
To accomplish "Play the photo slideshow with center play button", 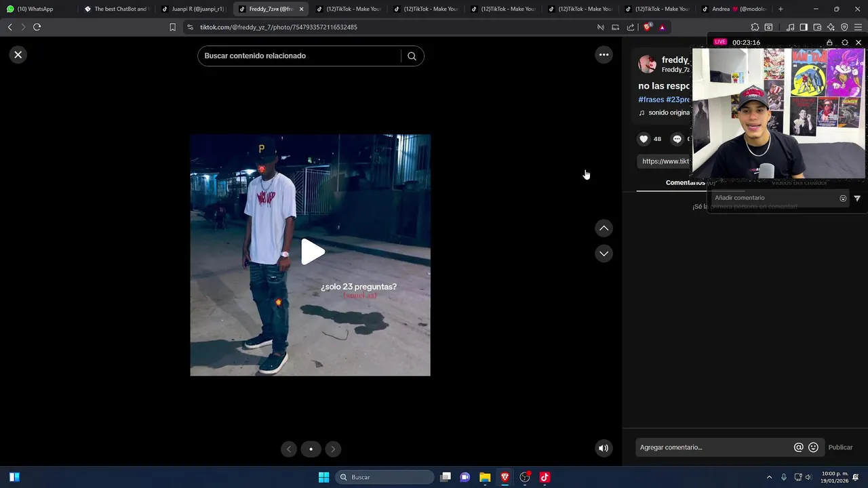I will [312, 252].
